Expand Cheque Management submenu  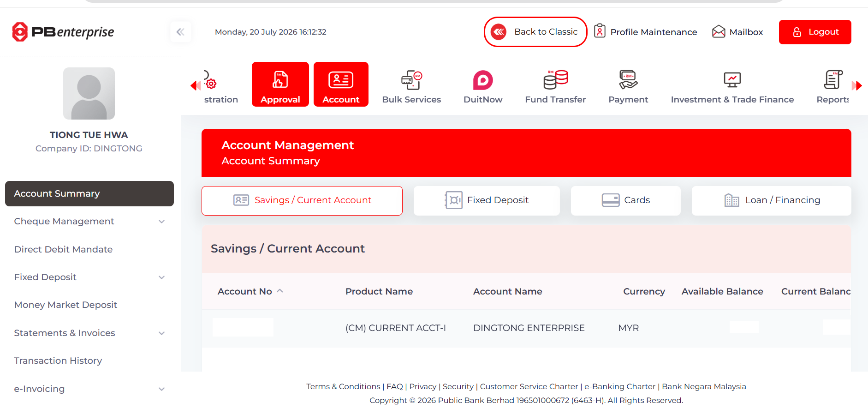tap(161, 222)
